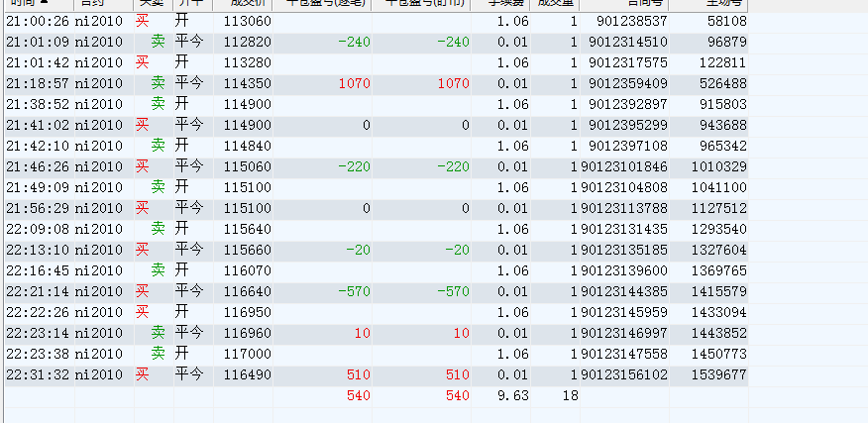Viewport: 868px width, 423px height.
Task: Click the 22:23:14 time entry
Action: point(38,333)
